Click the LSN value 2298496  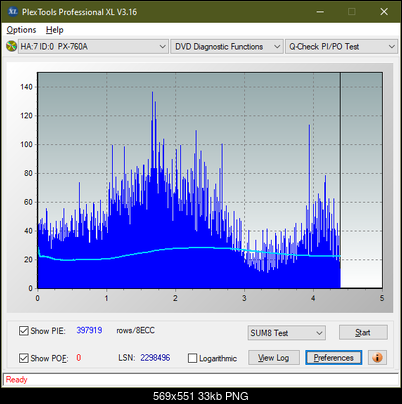155,358
